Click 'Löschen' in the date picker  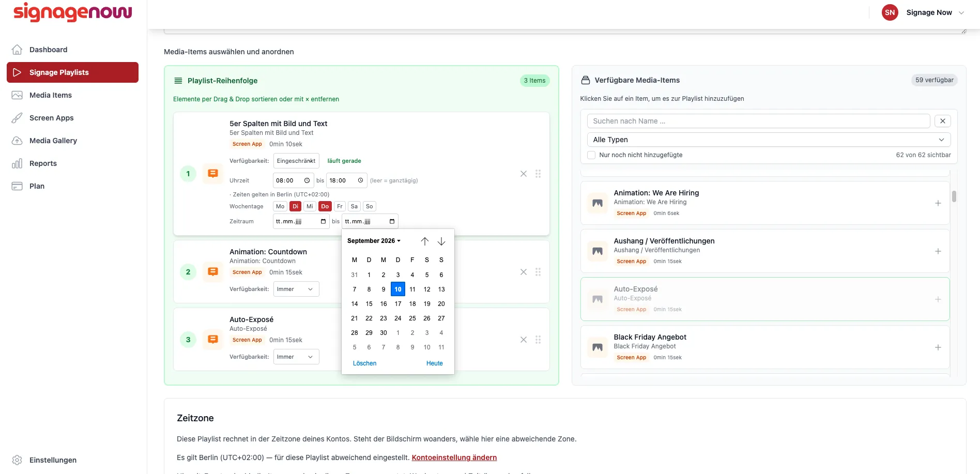tap(364, 363)
